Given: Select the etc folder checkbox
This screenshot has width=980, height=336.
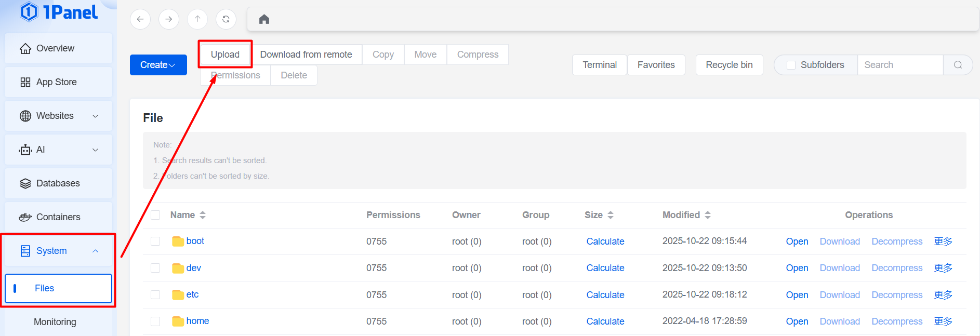Looking at the screenshot, I should pyautogui.click(x=155, y=295).
